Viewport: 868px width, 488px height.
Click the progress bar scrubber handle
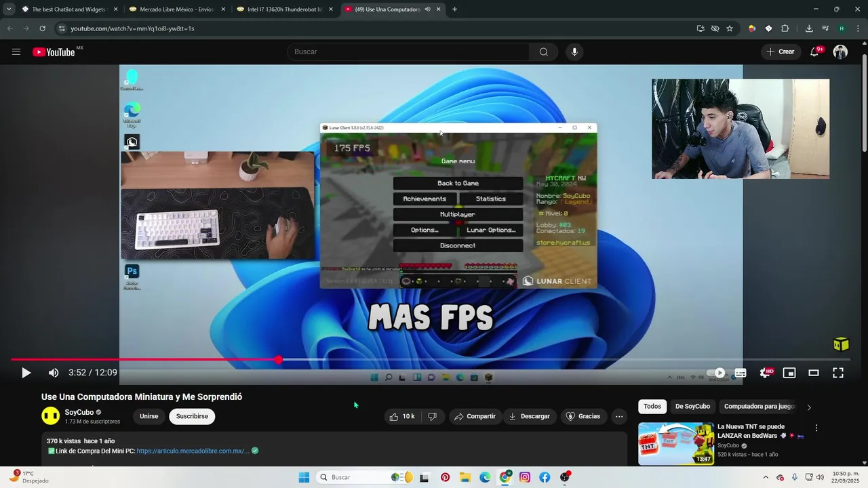[x=279, y=360]
